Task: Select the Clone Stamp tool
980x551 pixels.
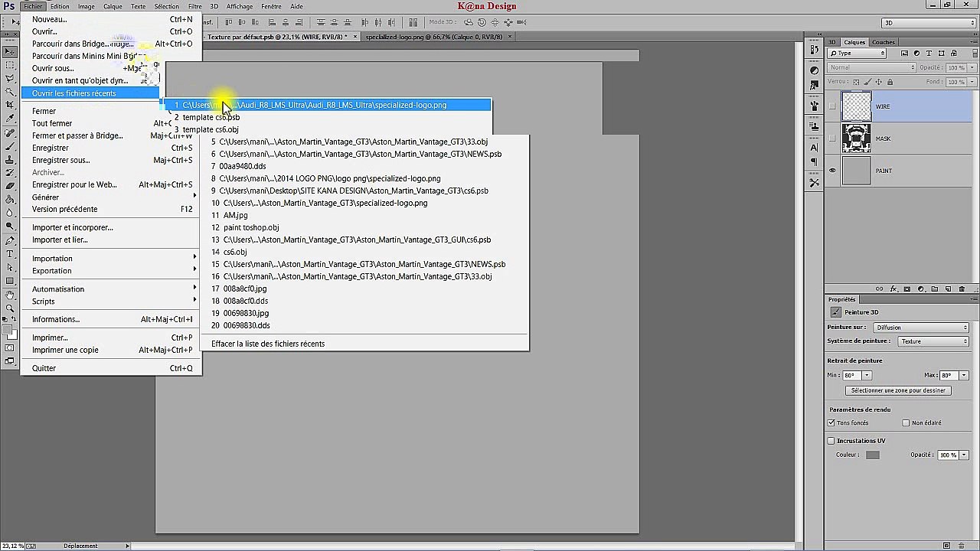Action: [x=10, y=160]
